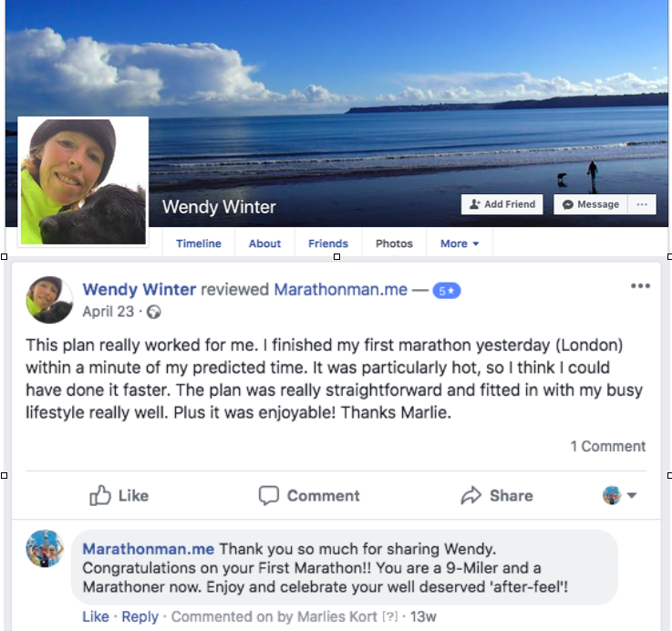Click the 5-star rating badge
This screenshot has height=631, width=672.
tap(447, 291)
